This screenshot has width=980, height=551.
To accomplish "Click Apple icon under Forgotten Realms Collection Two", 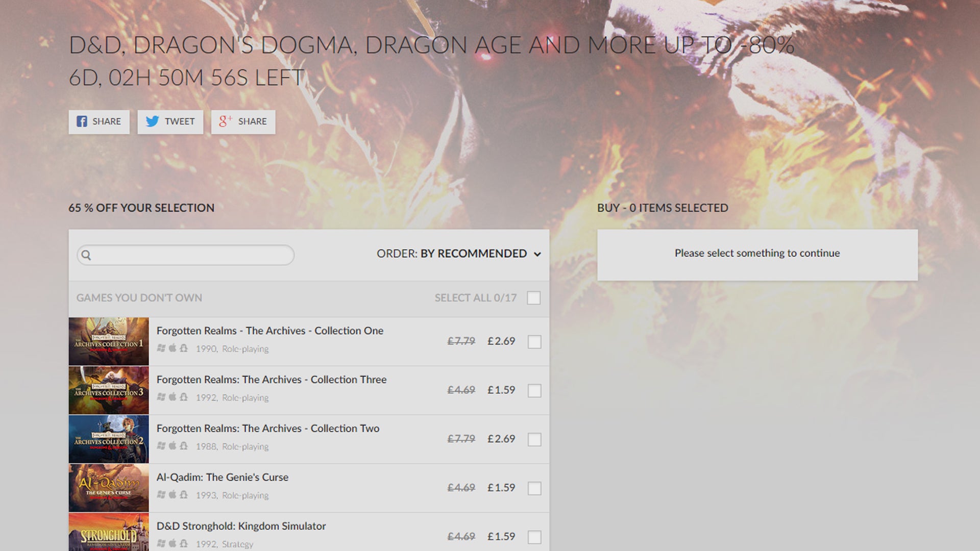I will point(173,445).
